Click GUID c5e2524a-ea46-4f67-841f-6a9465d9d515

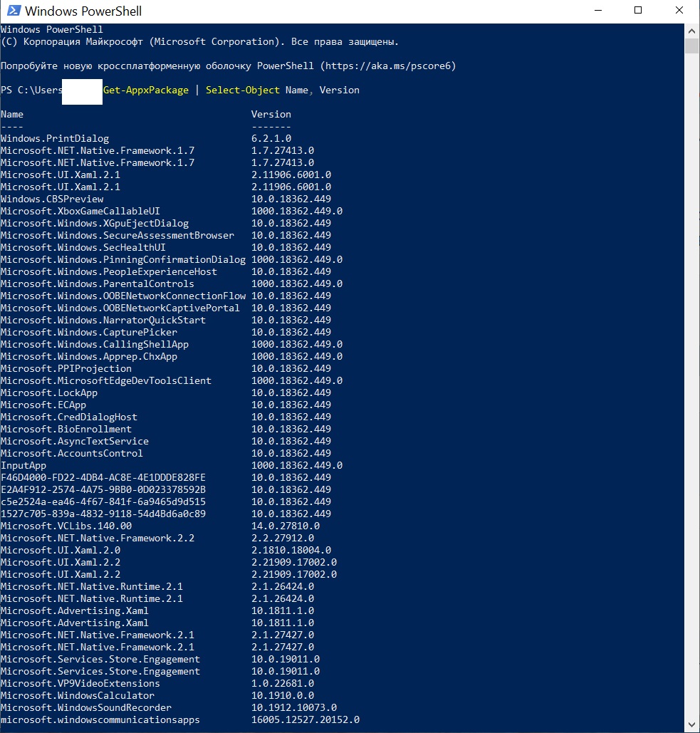coord(103,502)
